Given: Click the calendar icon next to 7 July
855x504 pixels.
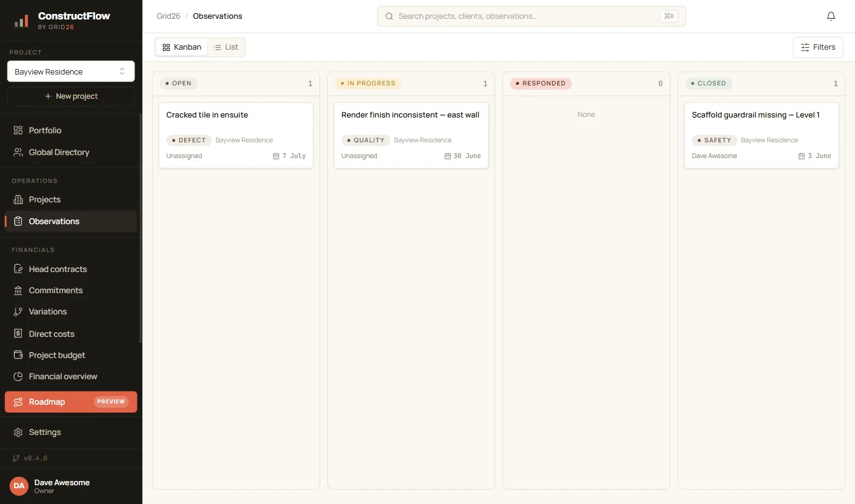Looking at the screenshot, I should (276, 156).
